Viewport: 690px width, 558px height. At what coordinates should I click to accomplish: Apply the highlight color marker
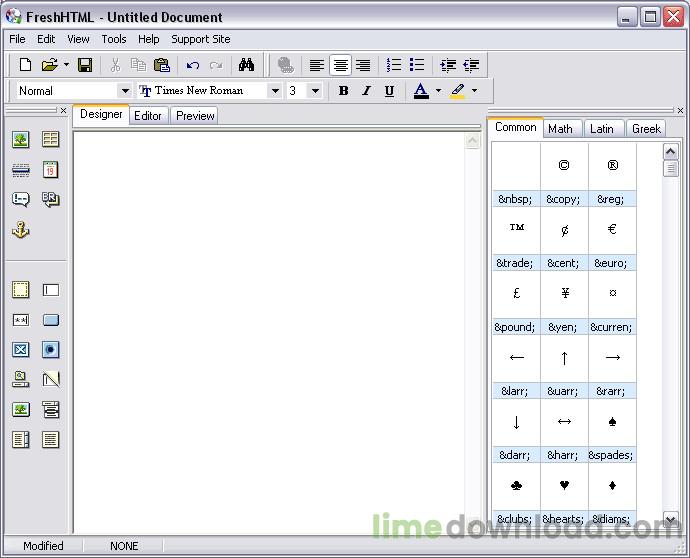coord(458,91)
